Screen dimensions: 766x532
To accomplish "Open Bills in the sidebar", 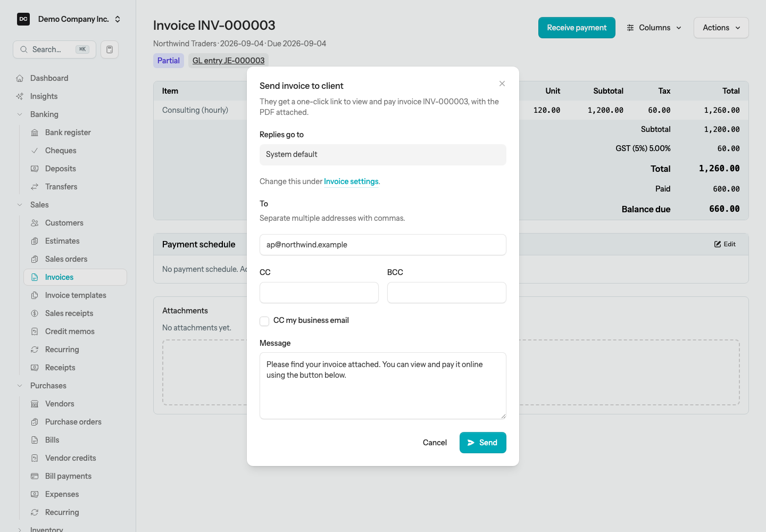I will (x=76, y=440).
